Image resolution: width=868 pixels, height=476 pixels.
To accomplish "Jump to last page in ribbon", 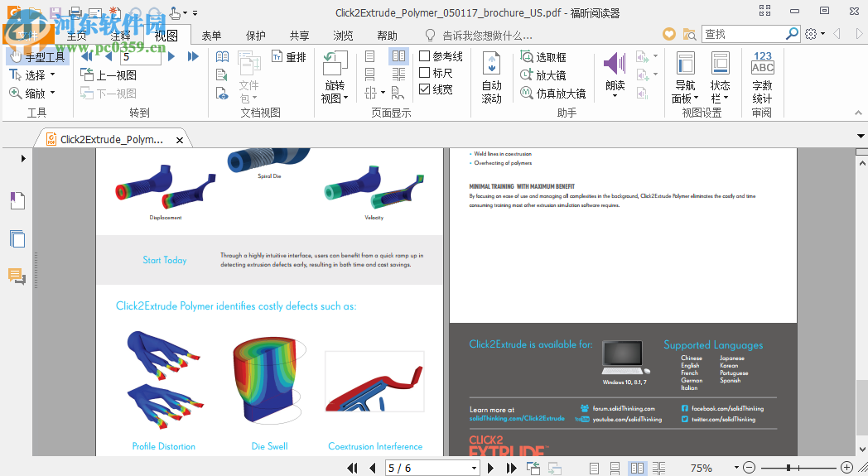I will (193, 56).
